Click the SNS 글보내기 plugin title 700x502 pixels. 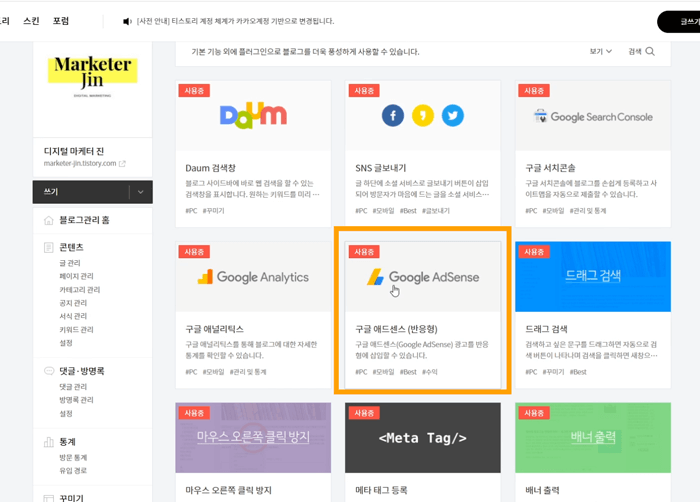click(x=381, y=168)
